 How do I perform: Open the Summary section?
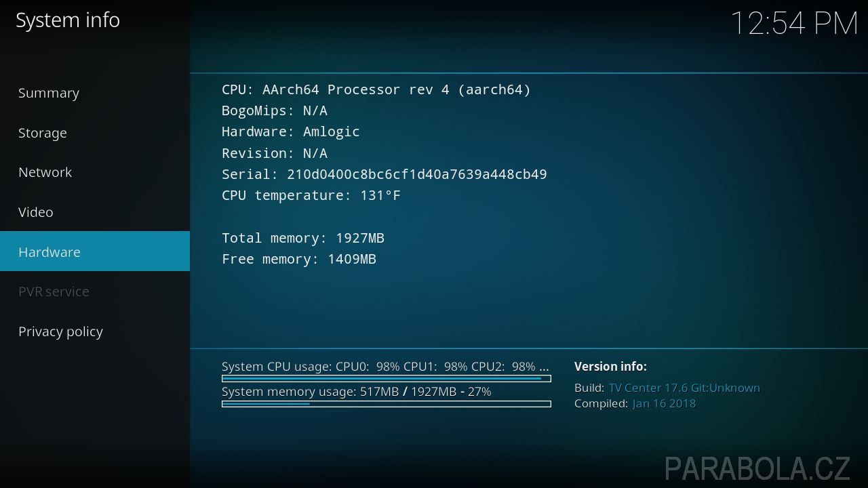click(95, 93)
